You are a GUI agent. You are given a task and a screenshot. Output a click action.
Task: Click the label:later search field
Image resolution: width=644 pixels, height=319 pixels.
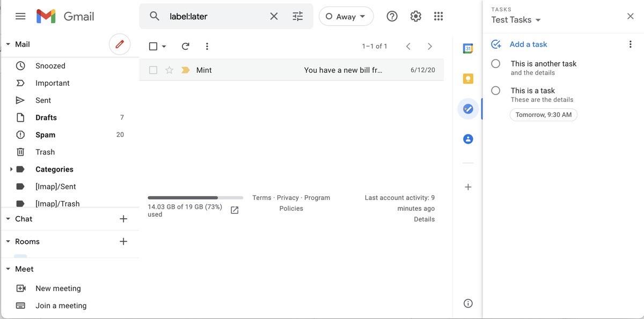click(215, 17)
